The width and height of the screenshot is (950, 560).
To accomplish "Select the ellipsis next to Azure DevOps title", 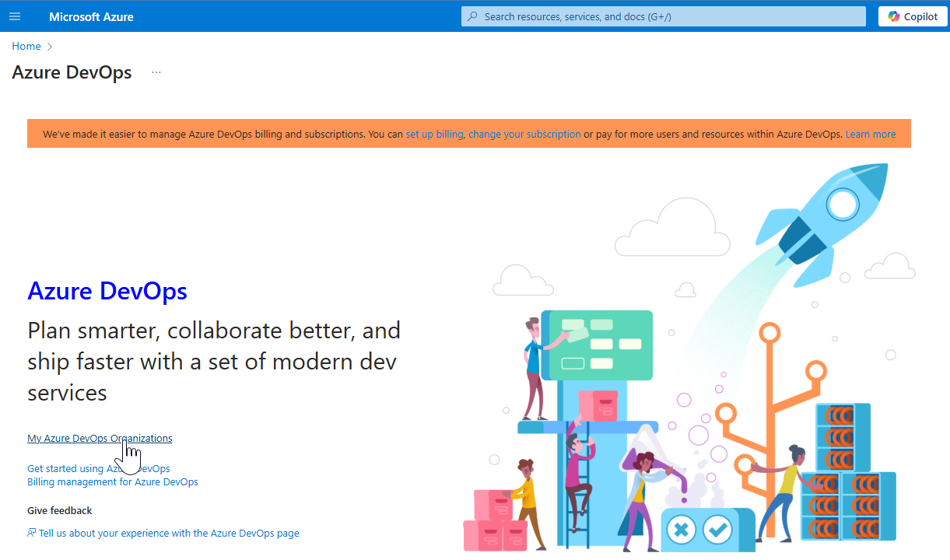I will [x=156, y=71].
